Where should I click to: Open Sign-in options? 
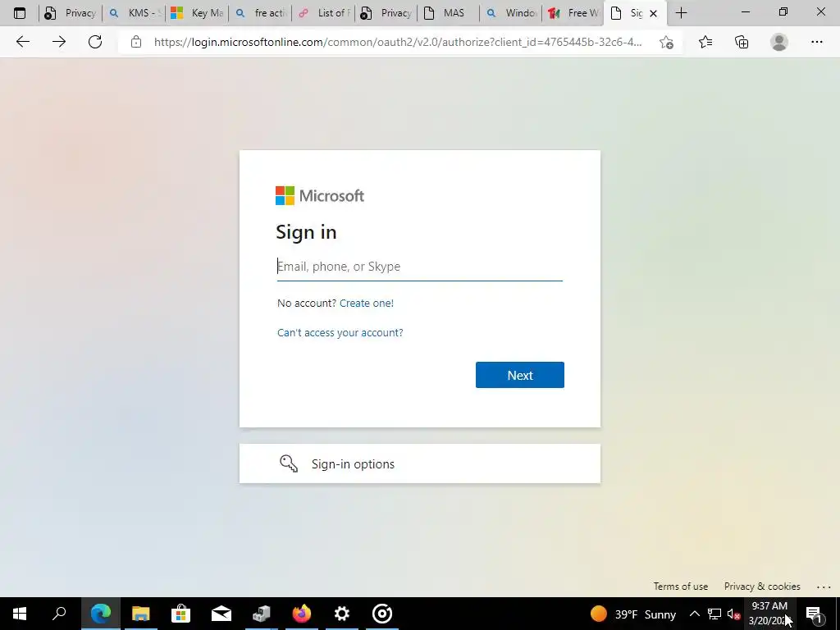[419, 463]
